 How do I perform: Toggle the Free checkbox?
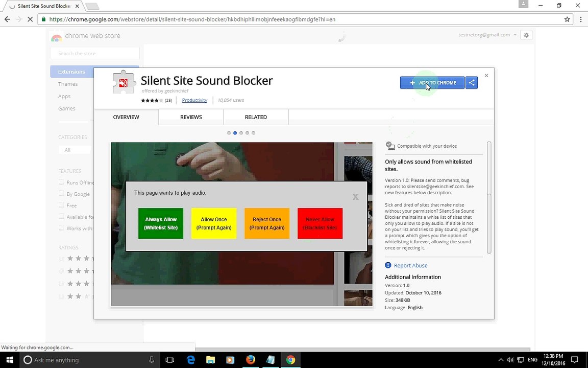point(61,205)
